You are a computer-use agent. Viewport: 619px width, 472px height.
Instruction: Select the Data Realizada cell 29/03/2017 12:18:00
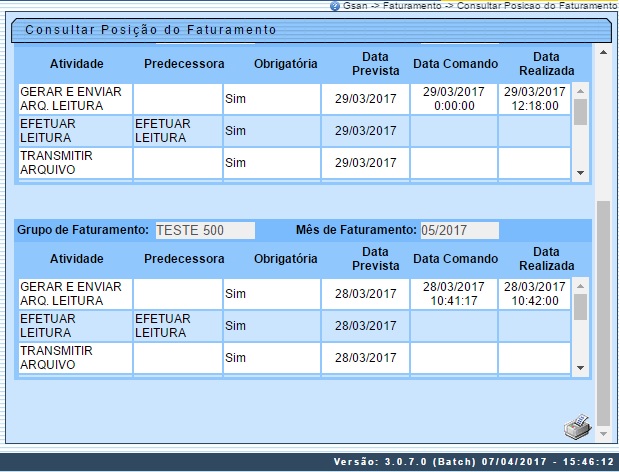533,99
